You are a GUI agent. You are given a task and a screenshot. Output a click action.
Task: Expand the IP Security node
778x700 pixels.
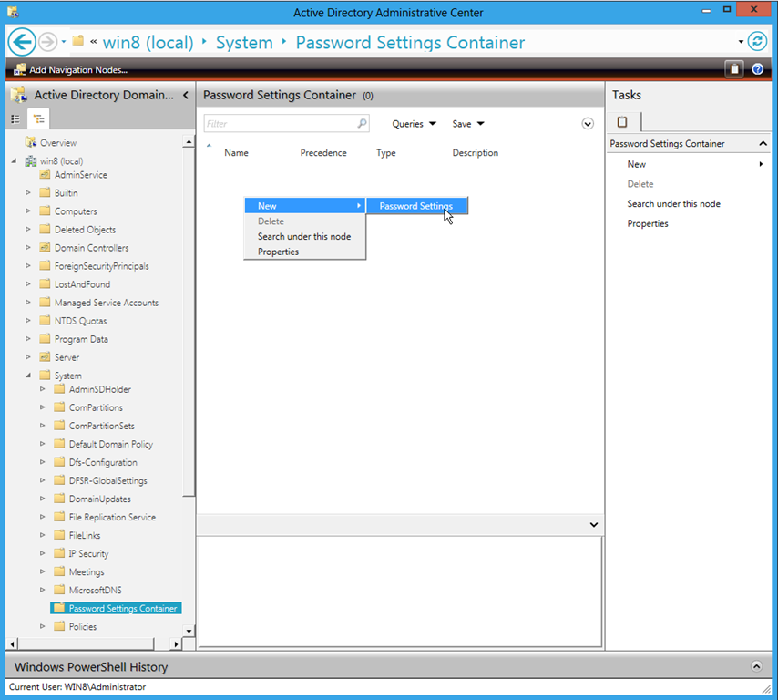point(42,553)
